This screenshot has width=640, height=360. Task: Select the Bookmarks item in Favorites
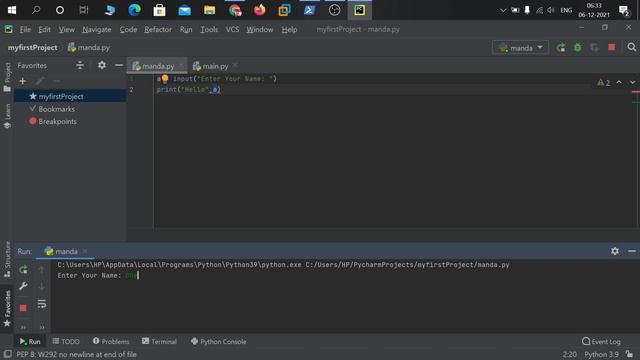(x=56, y=109)
